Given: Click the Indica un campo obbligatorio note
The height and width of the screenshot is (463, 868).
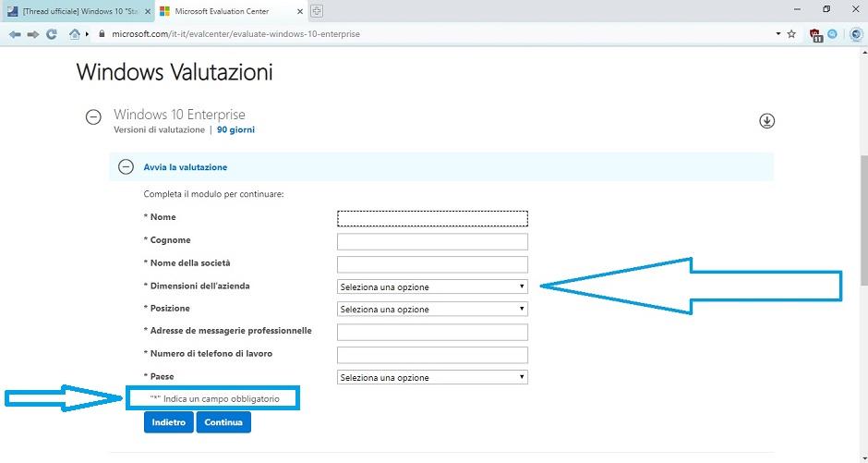Looking at the screenshot, I should [x=215, y=398].
